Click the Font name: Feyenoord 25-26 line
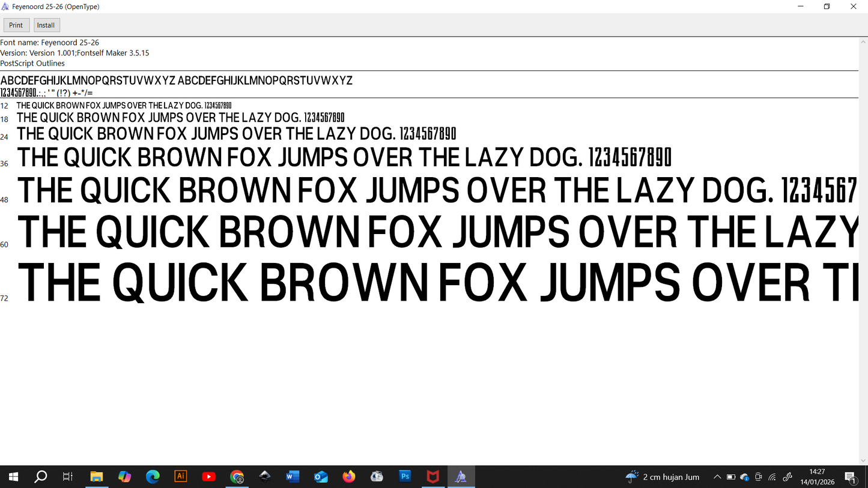This screenshot has width=868, height=488. point(50,43)
